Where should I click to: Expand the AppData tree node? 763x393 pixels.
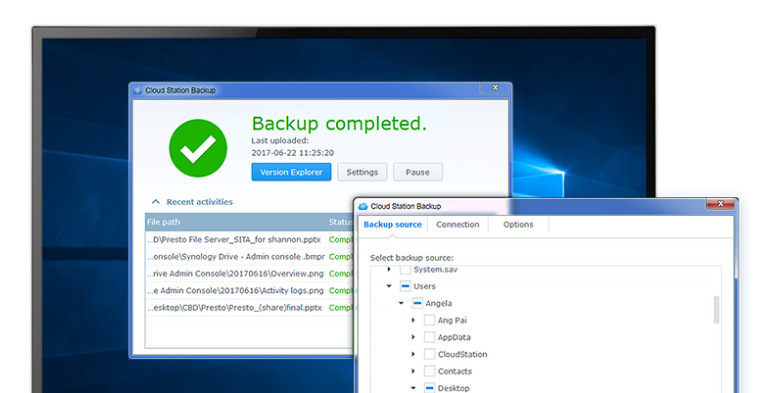coord(413,337)
